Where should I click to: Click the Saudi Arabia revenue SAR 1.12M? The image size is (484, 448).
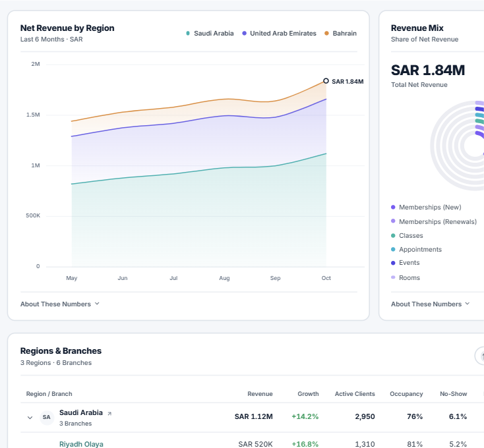(253, 416)
